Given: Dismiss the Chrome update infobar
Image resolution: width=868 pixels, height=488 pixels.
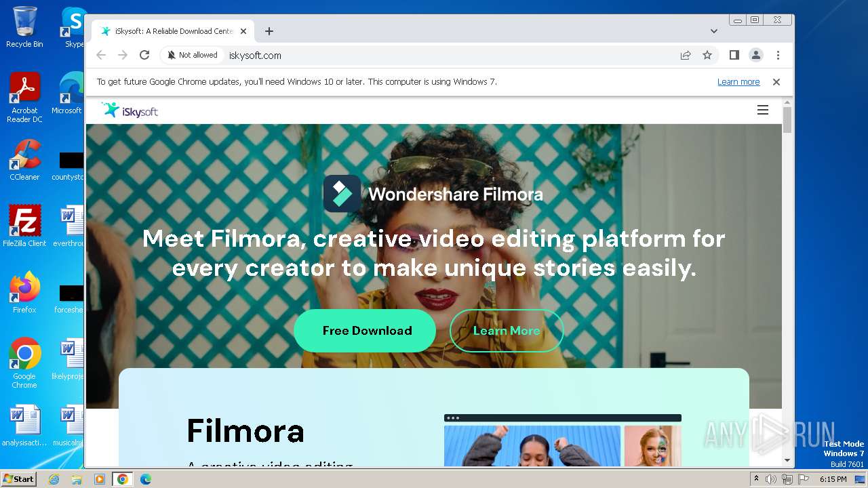Looking at the screenshot, I should tap(776, 82).
